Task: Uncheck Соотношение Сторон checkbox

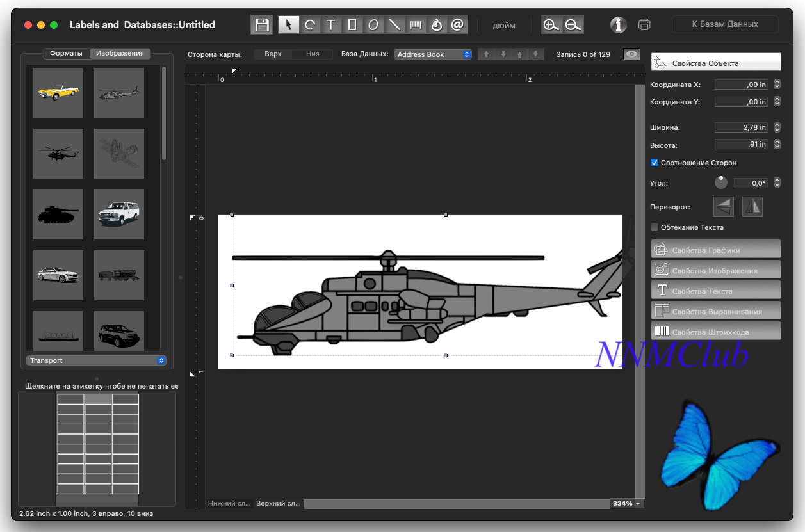Action: click(655, 163)
